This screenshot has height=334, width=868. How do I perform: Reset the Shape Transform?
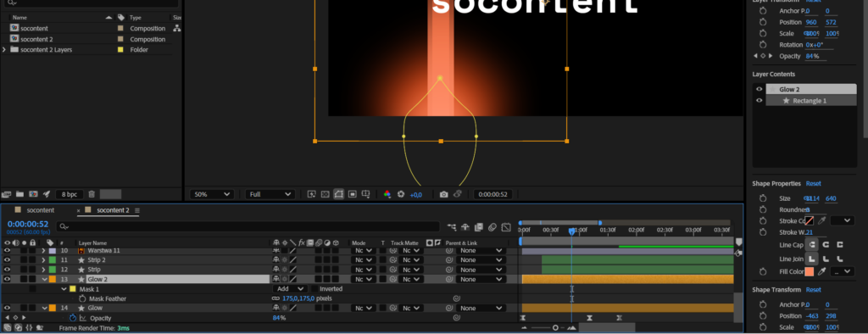[x=813, y=290]
